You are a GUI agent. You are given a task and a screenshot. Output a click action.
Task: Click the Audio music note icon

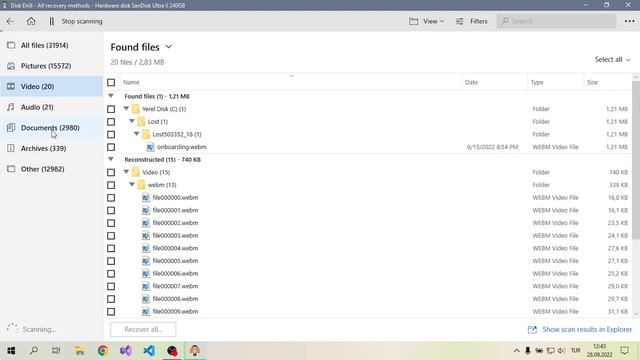[11, 107]
